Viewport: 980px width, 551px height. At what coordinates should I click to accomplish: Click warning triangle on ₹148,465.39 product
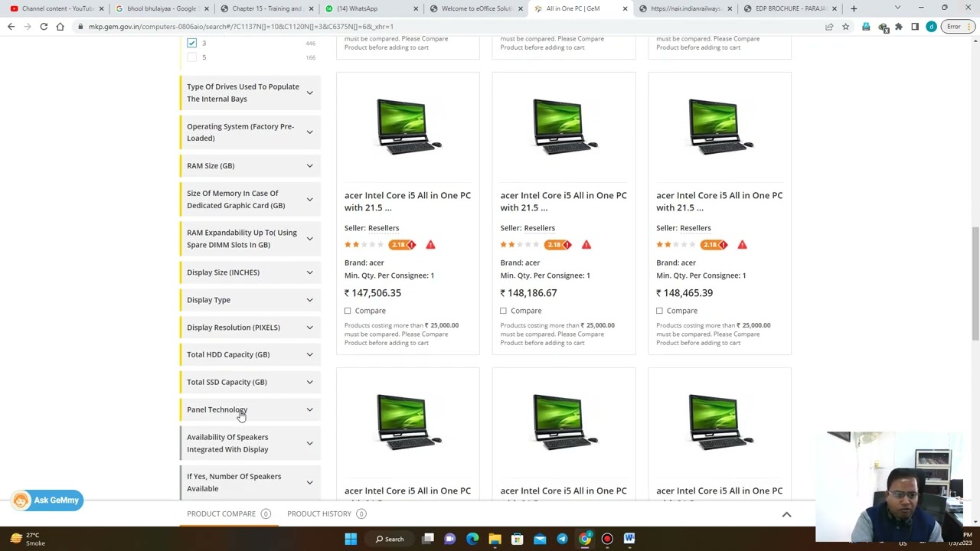742,245
